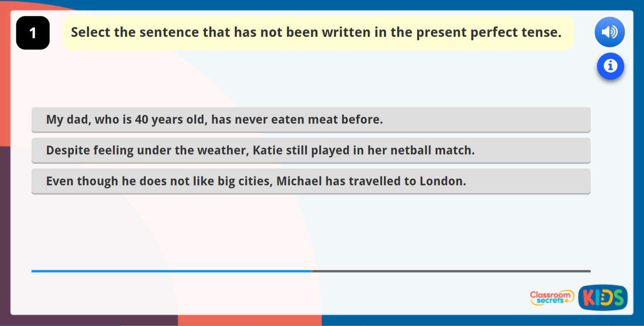Click the blue progress bar at the bottom
This screenshot has width=644, height=326.
(x=168, y=271)
